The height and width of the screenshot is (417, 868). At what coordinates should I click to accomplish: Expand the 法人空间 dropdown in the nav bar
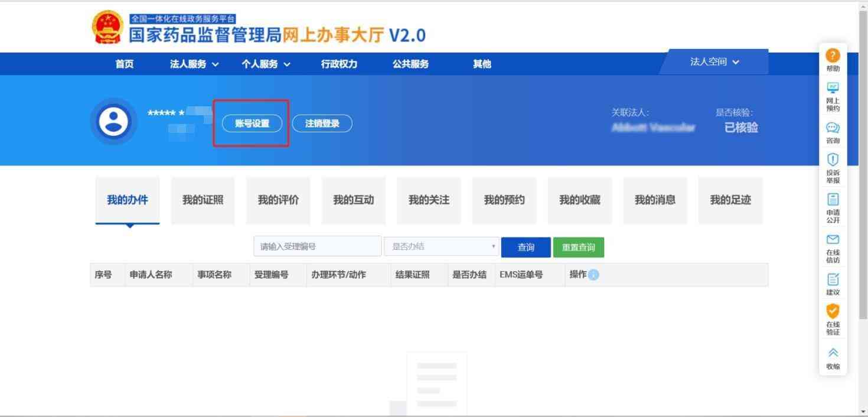coord(714,62)
